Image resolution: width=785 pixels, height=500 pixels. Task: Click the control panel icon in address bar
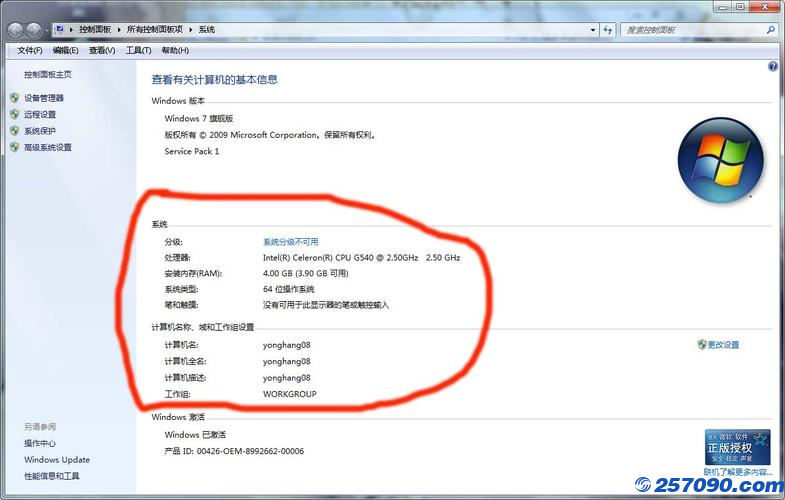[x=60, y=29]
